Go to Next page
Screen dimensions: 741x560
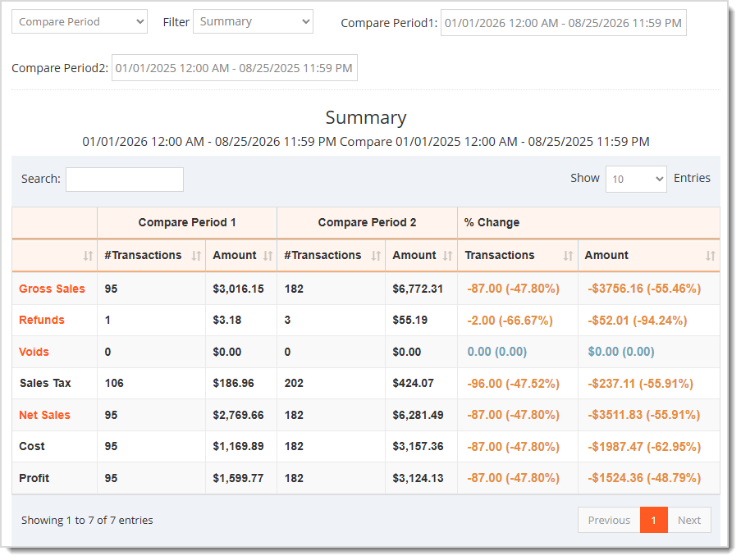click(x=689, y=520)
